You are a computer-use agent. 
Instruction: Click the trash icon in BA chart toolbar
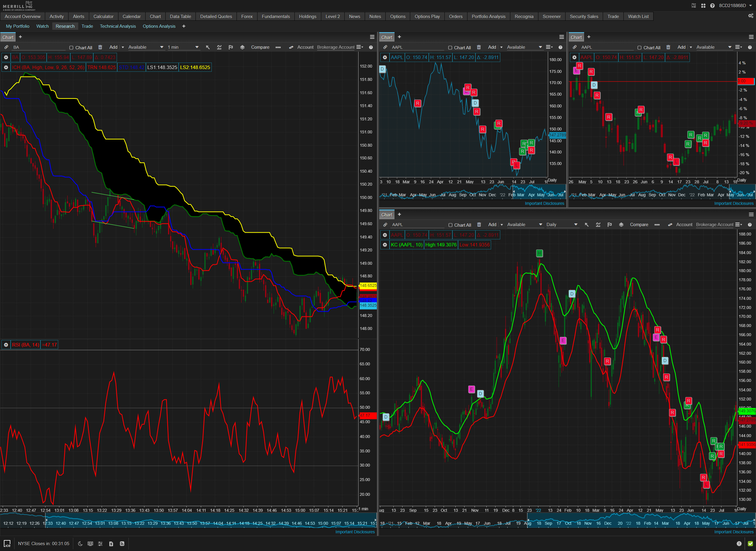pos(100,47)
